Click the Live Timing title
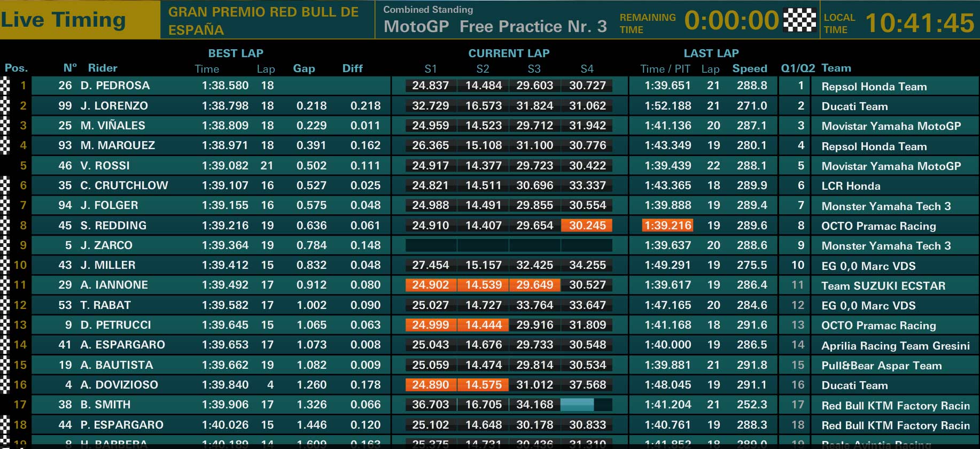The width and height of the screenshot is (980, 449). 63,20
